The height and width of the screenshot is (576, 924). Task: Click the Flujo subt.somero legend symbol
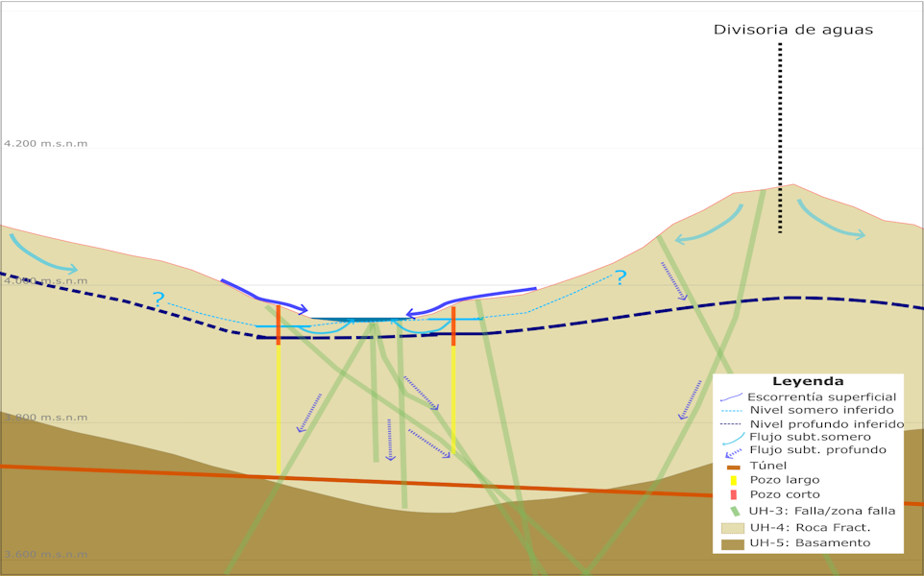click(x=732, y=438)
